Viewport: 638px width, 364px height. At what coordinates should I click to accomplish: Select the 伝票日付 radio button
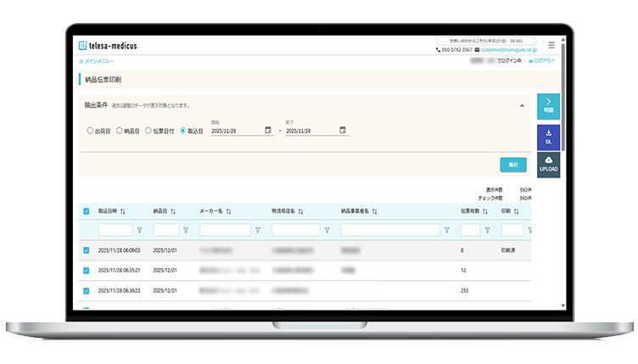(x=148, y=131)
